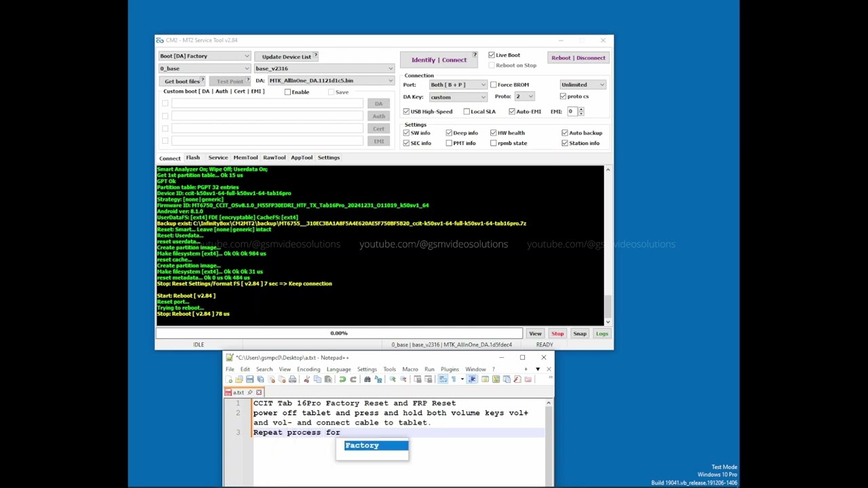
Task: Click the Paste icon in Notepad++ toolbar
Action: [x=328, y=379]
